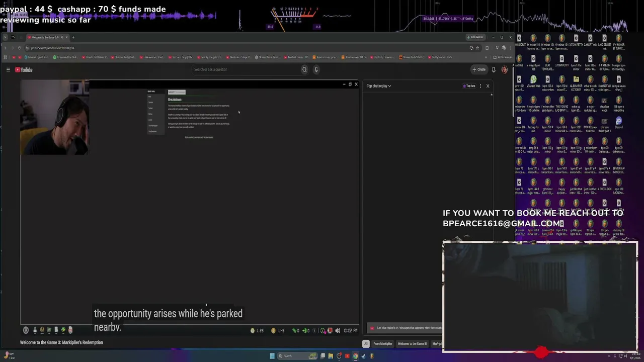
Task: Open a new browser tab
Action: coord(73,37)
